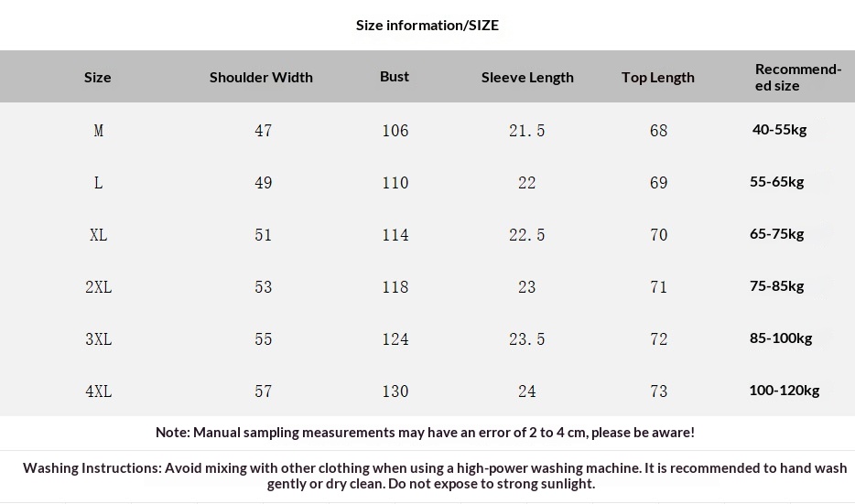Image resolution: width=855 pixels, height=504 pixels.
Task: Click the manual sampling measurements note
Action: [425, 432]
